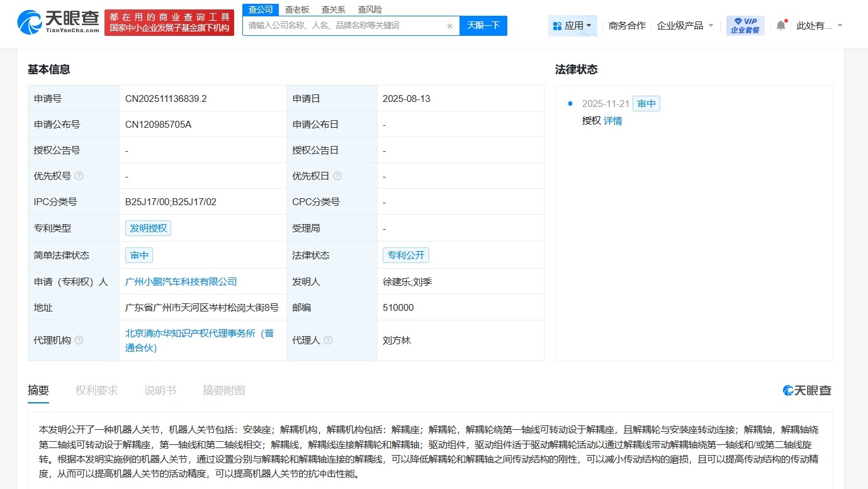Switch to the 查老板 search tab
868x489 pixels.
[296, 9]
